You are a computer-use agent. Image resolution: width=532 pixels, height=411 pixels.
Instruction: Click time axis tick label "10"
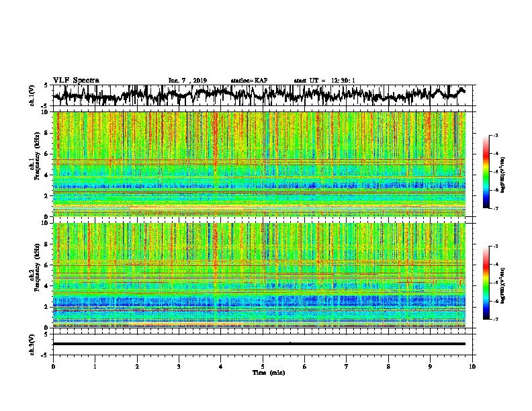click(x=472, y=367)
